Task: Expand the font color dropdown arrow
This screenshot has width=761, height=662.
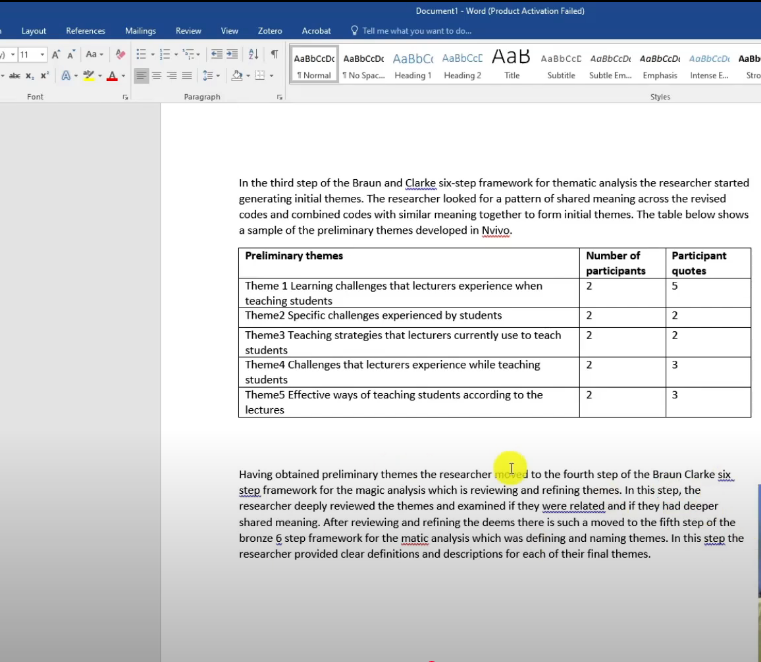Action: (123, 76)
